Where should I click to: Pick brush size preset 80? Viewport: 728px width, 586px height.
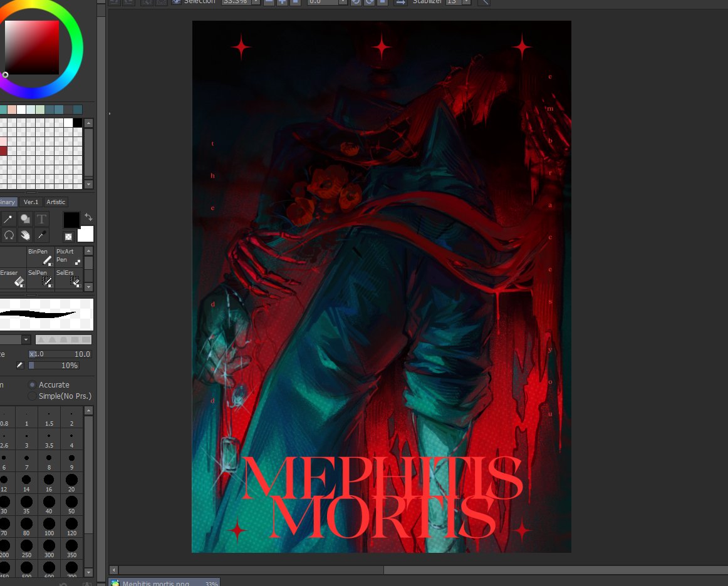[x=26, y=527]
